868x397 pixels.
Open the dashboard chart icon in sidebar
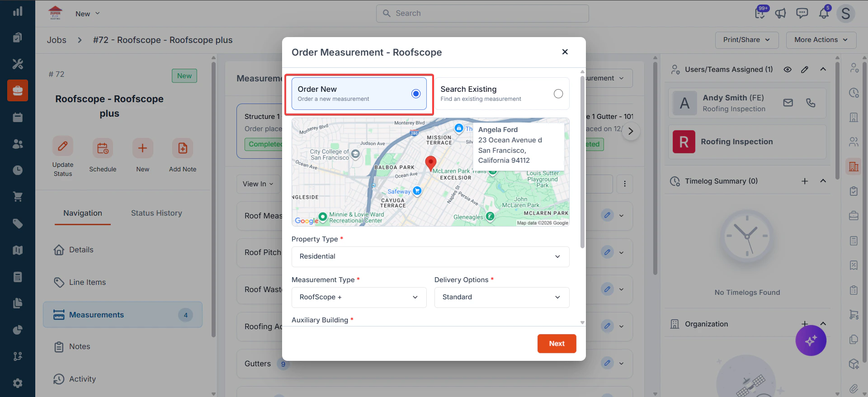(18, 11)
